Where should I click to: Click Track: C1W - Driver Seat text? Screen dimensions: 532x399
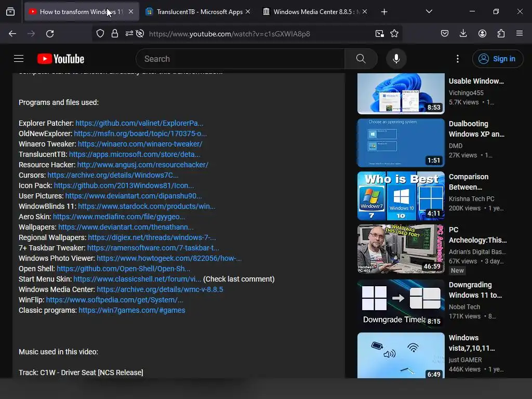click(81, 373)
